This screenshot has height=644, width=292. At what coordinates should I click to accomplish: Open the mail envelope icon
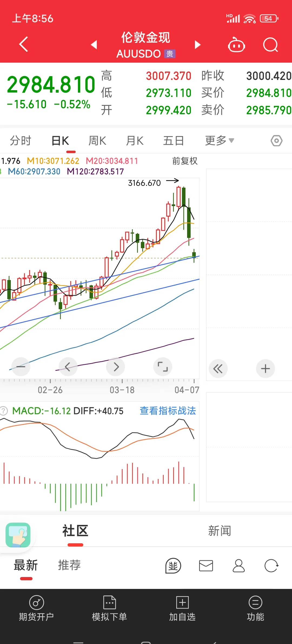tap(206, 565)
